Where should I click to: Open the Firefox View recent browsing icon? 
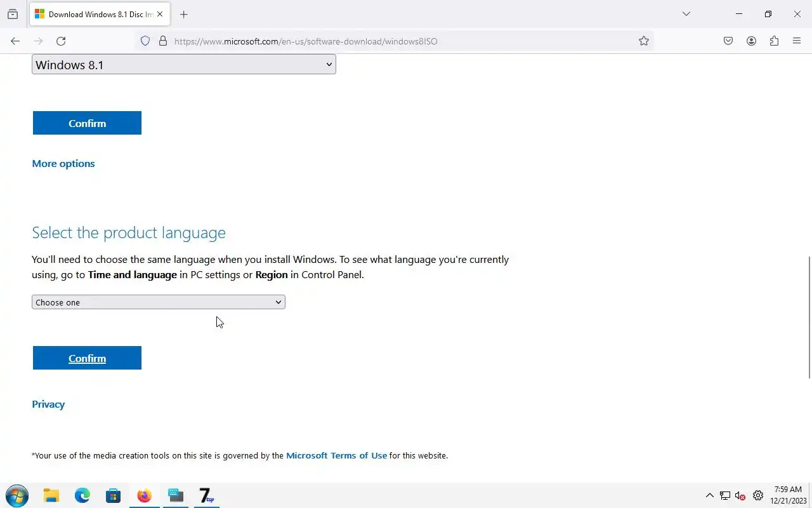pyautogui.click(x=13, y=14)
